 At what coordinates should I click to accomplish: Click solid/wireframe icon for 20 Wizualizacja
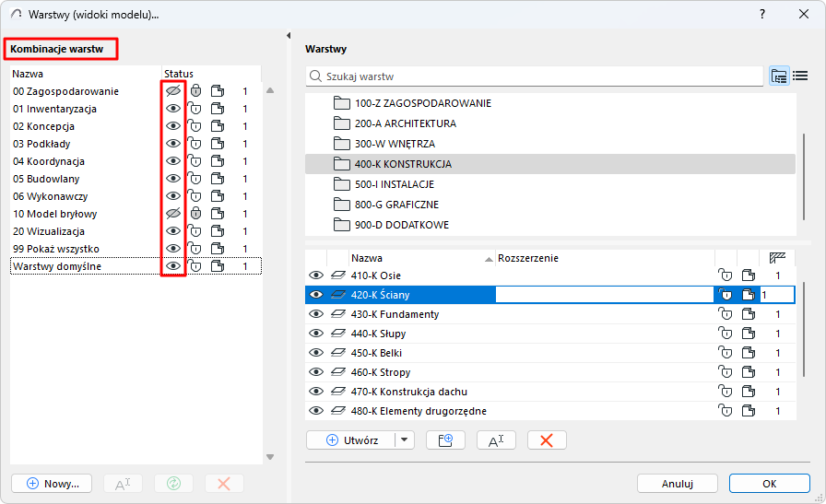point(217,230)
